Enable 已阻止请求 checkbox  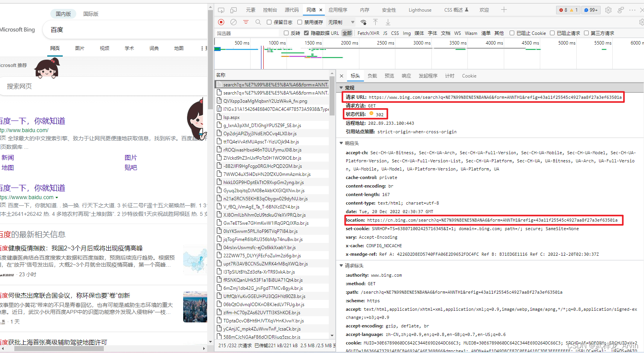(552, 33)
